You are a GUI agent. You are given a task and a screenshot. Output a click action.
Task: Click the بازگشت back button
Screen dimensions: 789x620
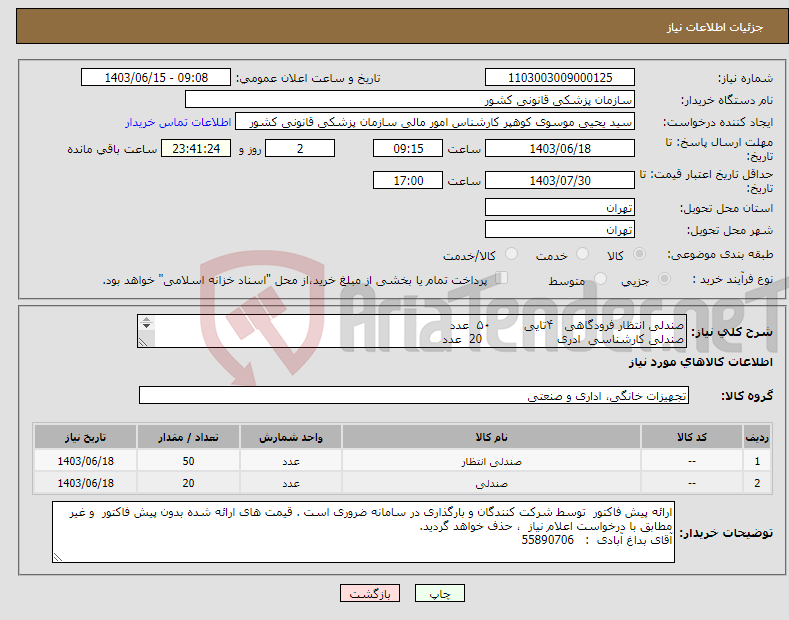(x=370, y=593)
